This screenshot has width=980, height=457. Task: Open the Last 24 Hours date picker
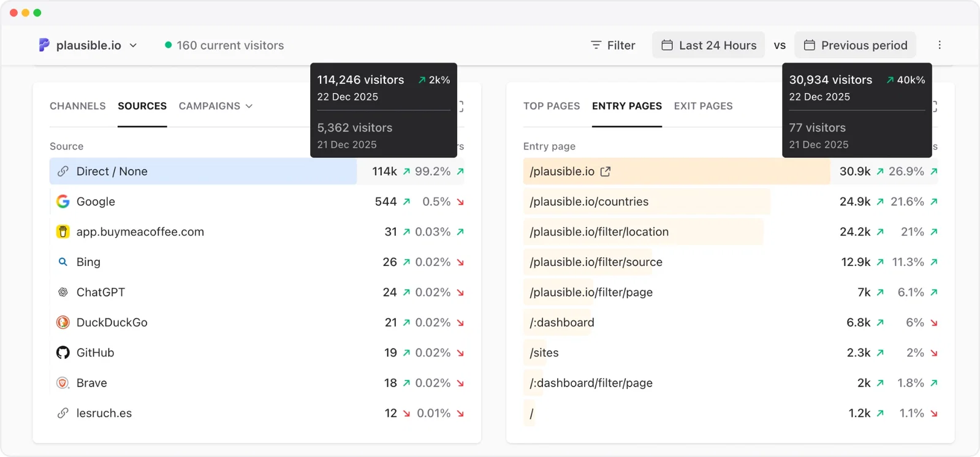pos(708,45)
